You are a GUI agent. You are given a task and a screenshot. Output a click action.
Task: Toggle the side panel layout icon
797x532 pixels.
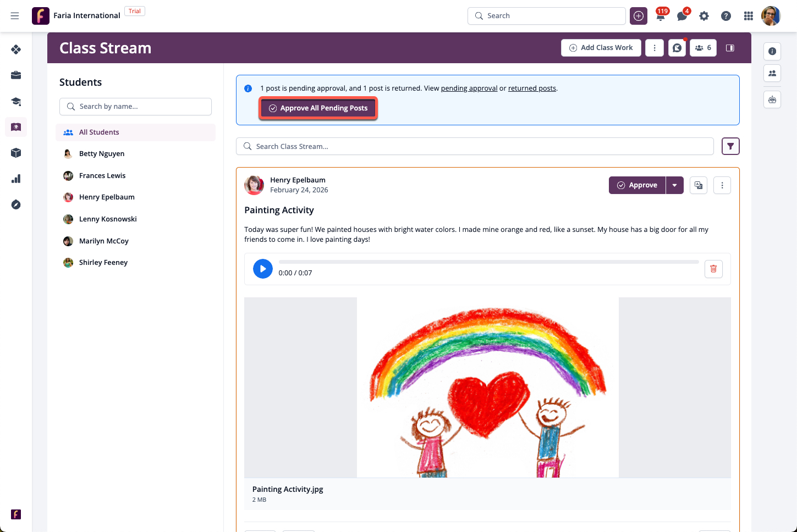730,48
